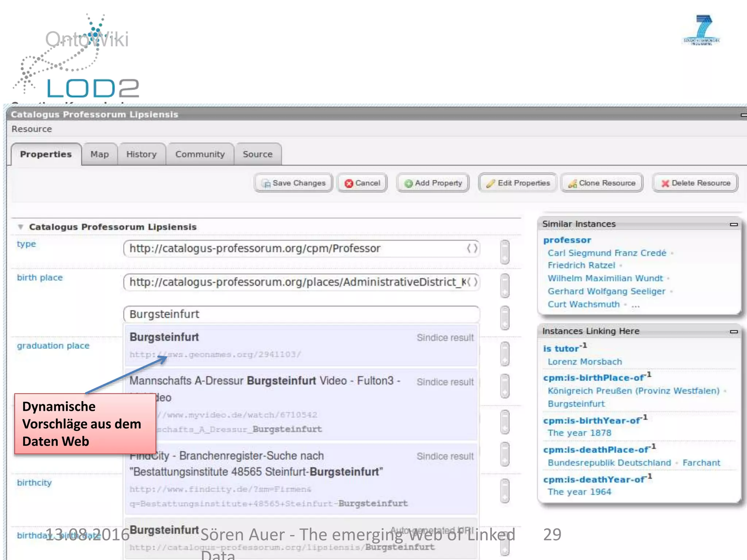Viewport: 747px width, 560px height.
Task: Collapse the Similar Instances panel
Action: pyautogui.click(x=734, y=224)
